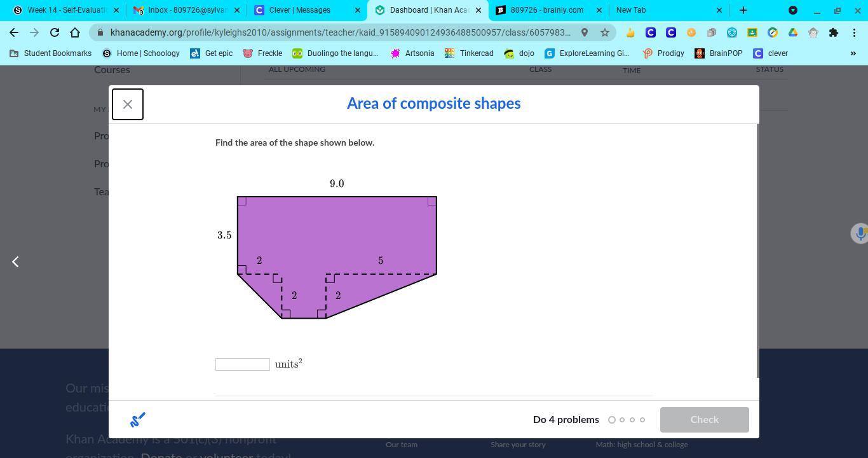The image size is (868, 458).
Task: Click the gray face extension icon
Action: coord(813,32)
